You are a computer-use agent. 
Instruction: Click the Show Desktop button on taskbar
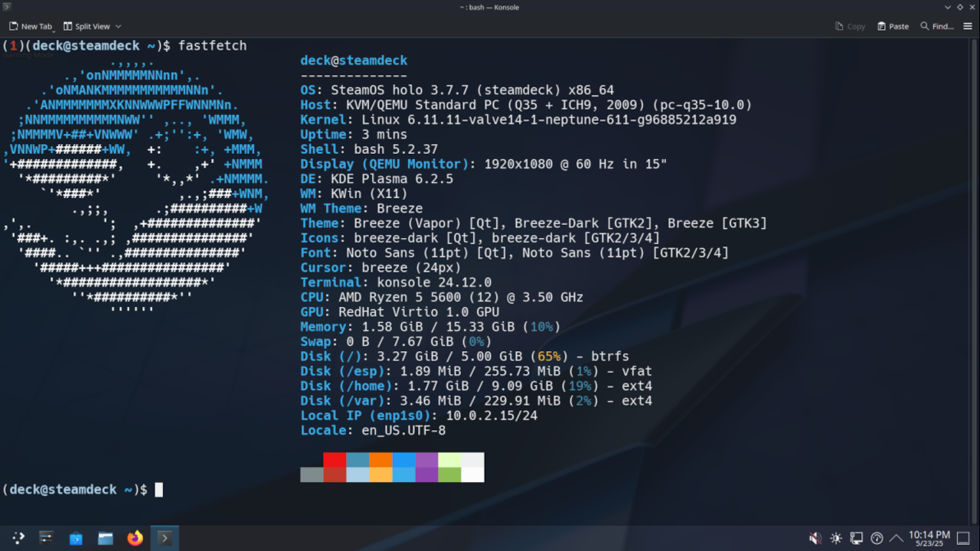click(x=964, y=538)
